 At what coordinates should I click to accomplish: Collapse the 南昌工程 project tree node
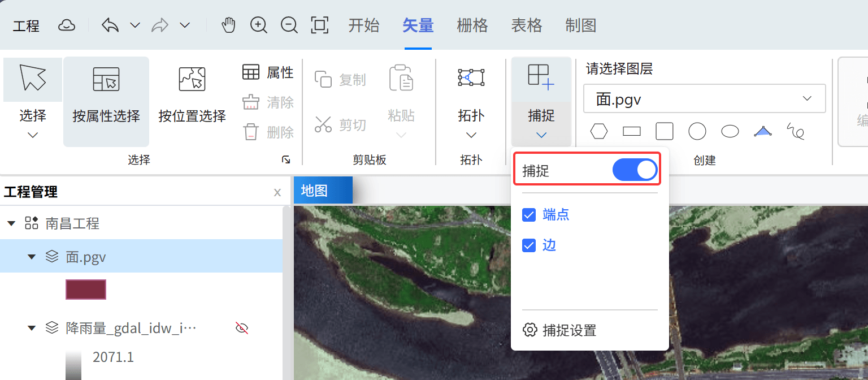[x=11, y=223]
